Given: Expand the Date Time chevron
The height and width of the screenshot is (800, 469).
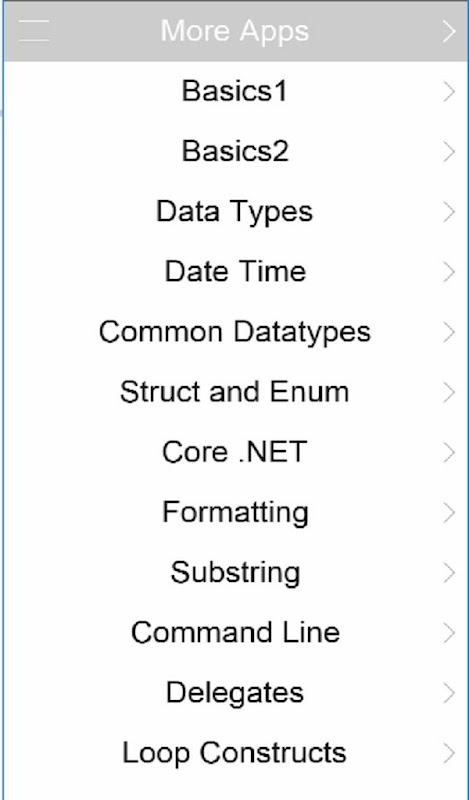Looking at the screenshot, I should click(449, 272).
